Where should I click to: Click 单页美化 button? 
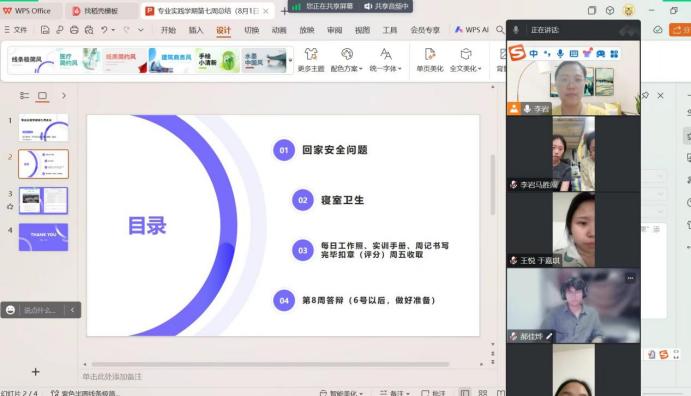pyautogui.click(x=430, y=60)
